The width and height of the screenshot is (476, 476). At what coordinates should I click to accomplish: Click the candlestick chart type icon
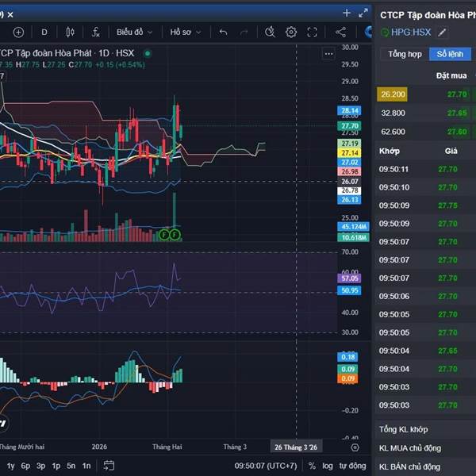click(x=70, y=32)
